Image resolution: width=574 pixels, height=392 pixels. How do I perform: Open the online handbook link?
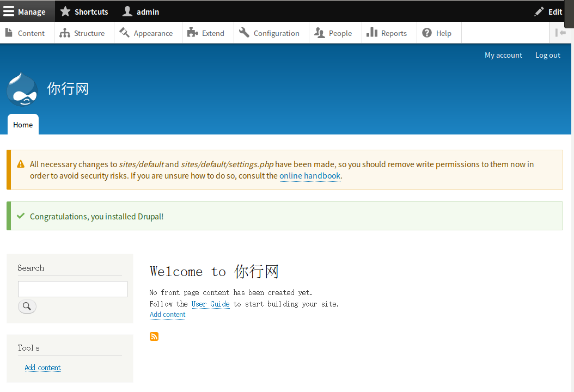pos(310,176)
